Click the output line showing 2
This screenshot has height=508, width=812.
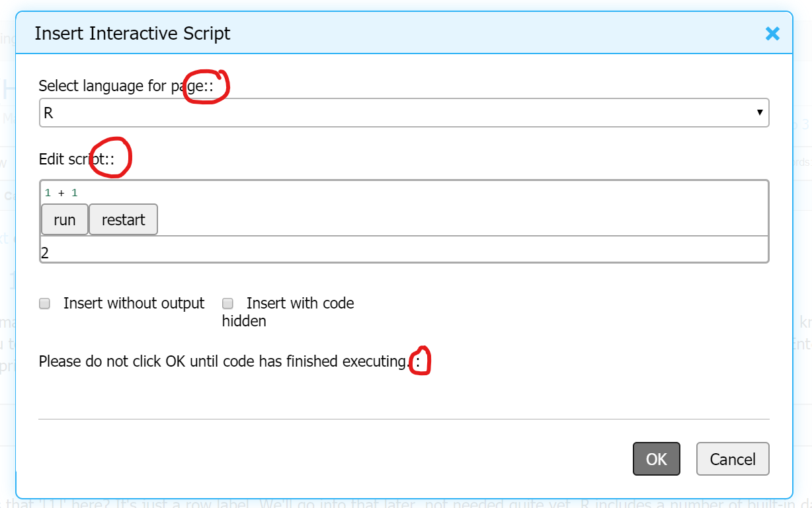44,252
